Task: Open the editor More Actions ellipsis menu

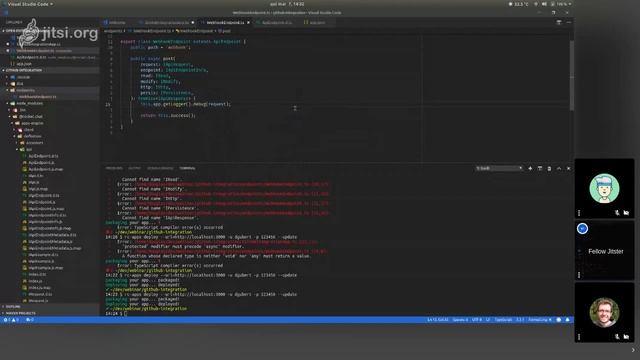Action: [x=568, y=22]
